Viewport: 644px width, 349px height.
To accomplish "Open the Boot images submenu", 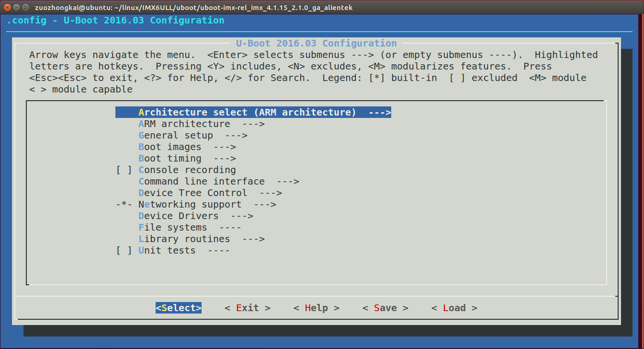I will click(x=187, y=147).
